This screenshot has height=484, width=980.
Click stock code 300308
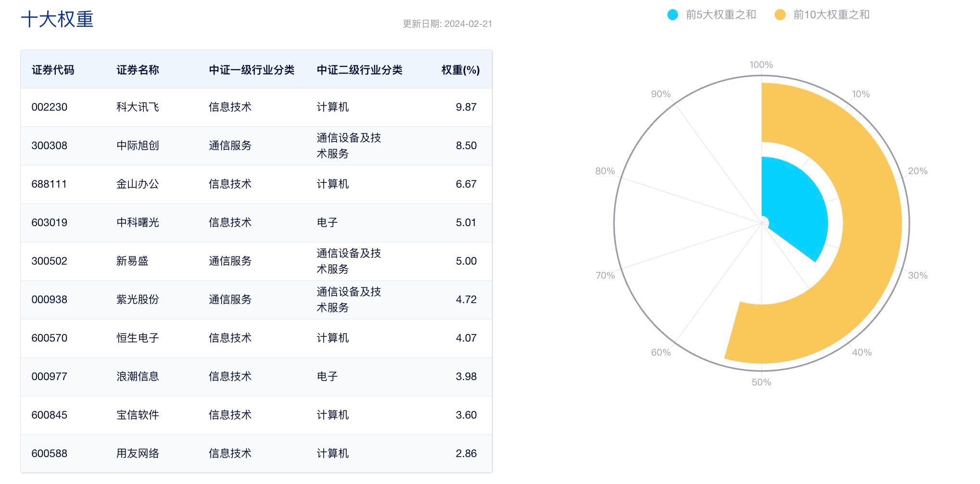coord(49,145)
